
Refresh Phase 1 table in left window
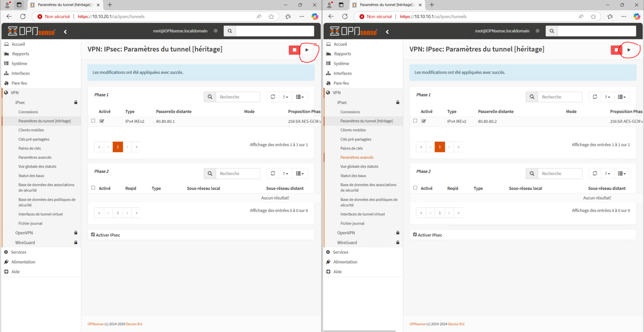pos(273,97)
